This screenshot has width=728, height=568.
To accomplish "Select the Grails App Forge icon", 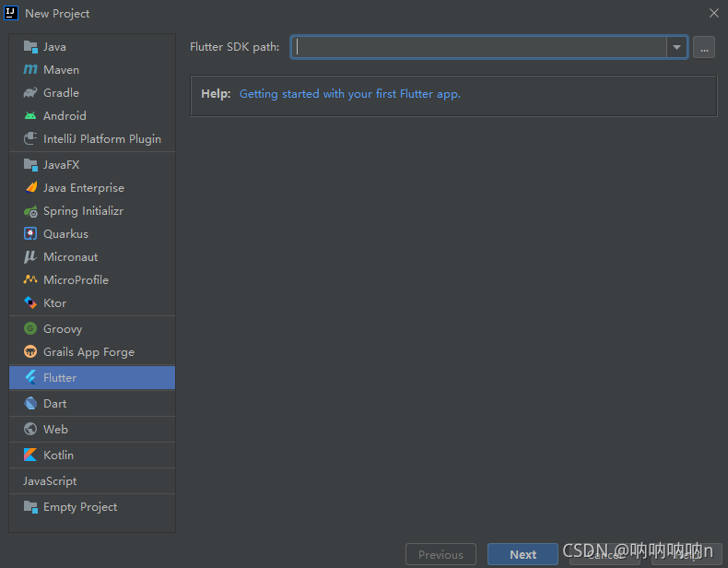I will [30, 351].
